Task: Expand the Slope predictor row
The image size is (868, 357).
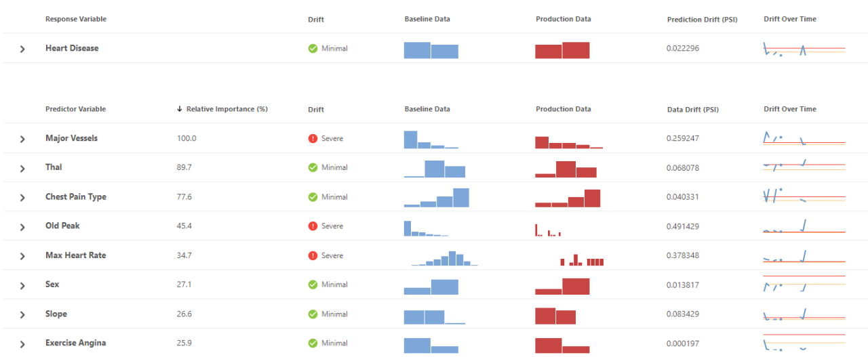Action: [x=22, y=315]
